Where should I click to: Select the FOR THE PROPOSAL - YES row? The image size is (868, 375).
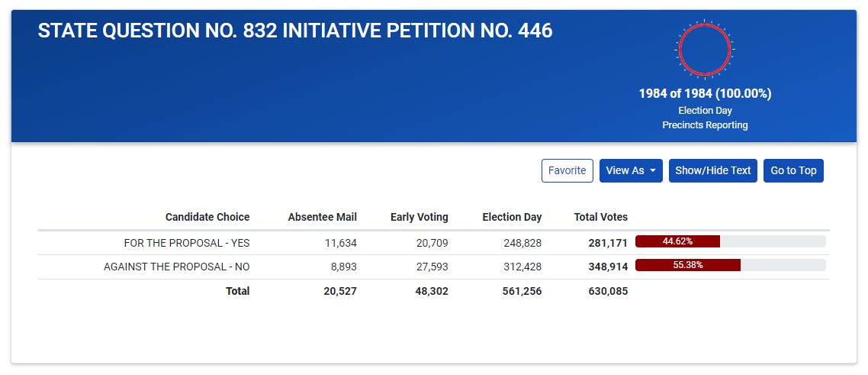click(x=434, y=243)
